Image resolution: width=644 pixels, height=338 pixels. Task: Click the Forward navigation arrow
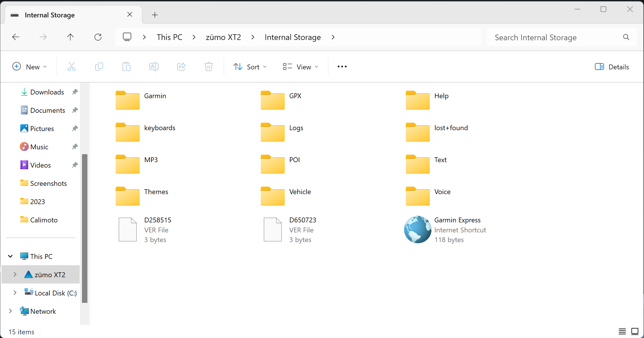coord(43,37)
